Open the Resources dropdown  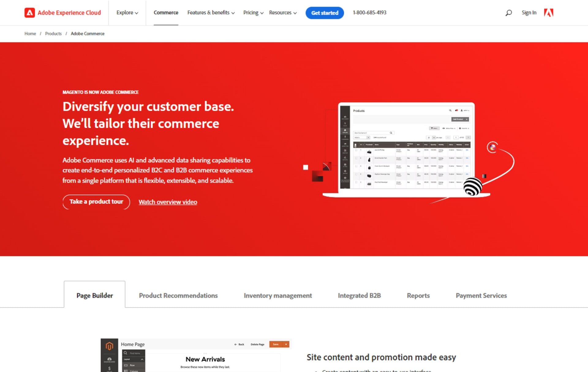[x=283, y=13]
